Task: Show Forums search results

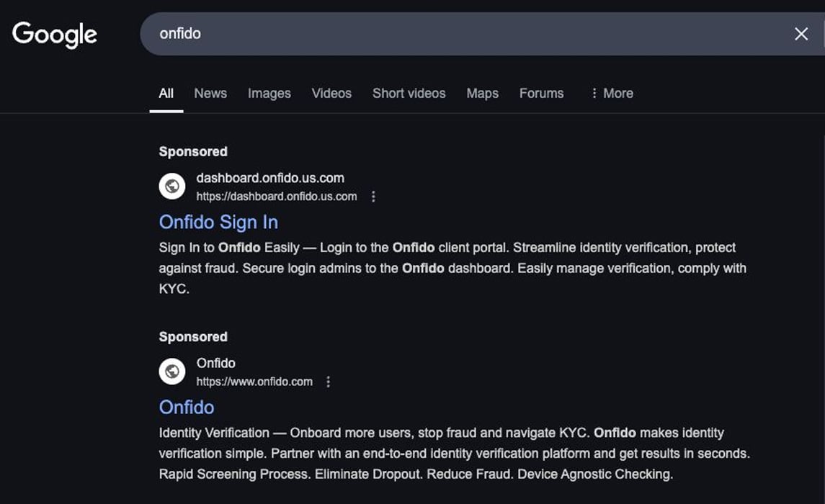Action: point(541,93)
